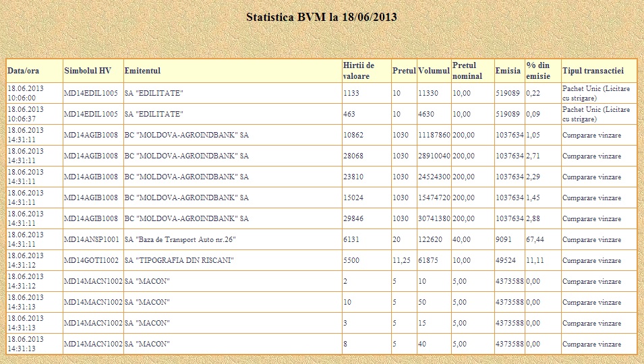Click issuer SA "TIPOGRAFIA DIN RISCANI"
The height and width of the screenshot is (364, 644).
(179, 261)
